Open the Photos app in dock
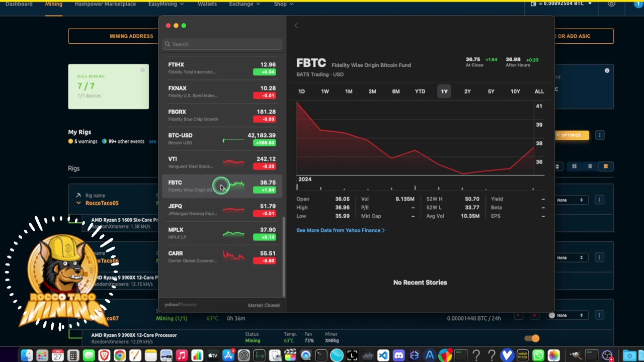The width and height of the screenshot is (644, 362). coord(553,355)
